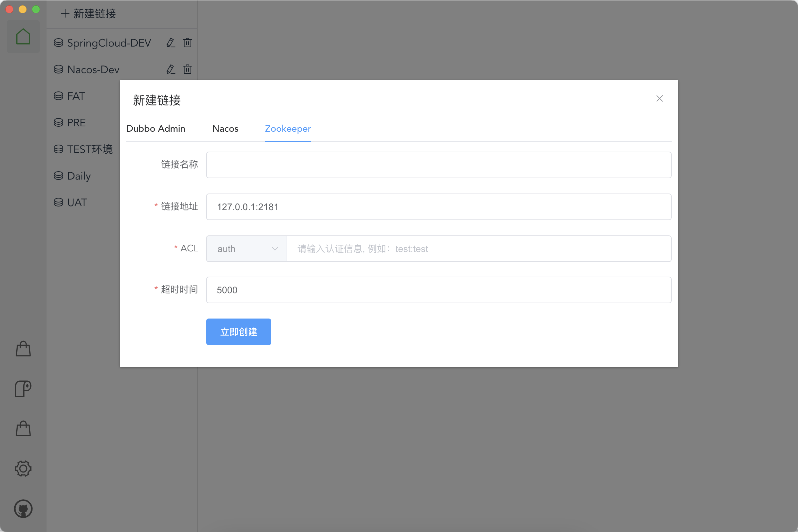The height and width of the screenshot is (532, 798).
Task: Select the Zookeeper tab
Action: click(288, 129)
